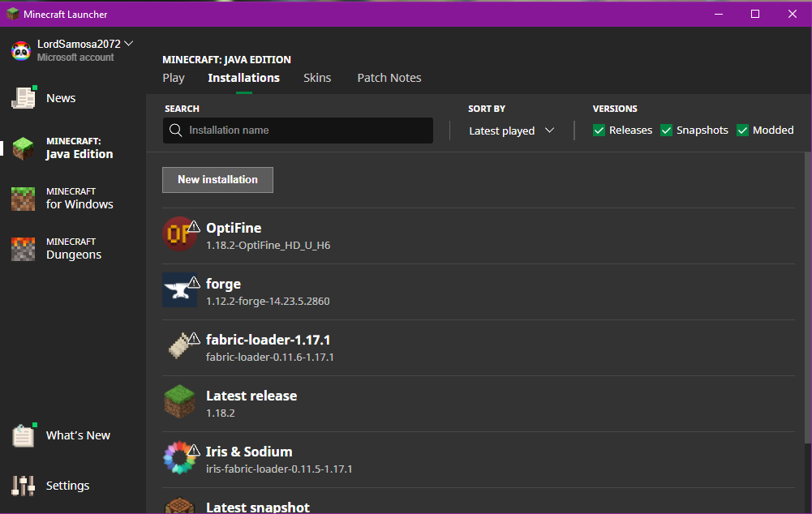Select the fabric-loader-1.17.1 installation title

[x=268, y=340]
